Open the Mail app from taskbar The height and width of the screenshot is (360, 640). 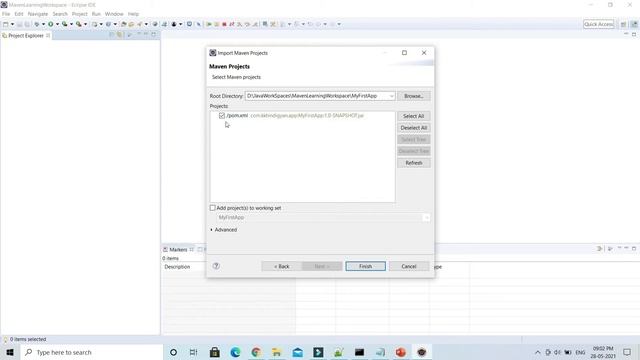tap(298, 352)
